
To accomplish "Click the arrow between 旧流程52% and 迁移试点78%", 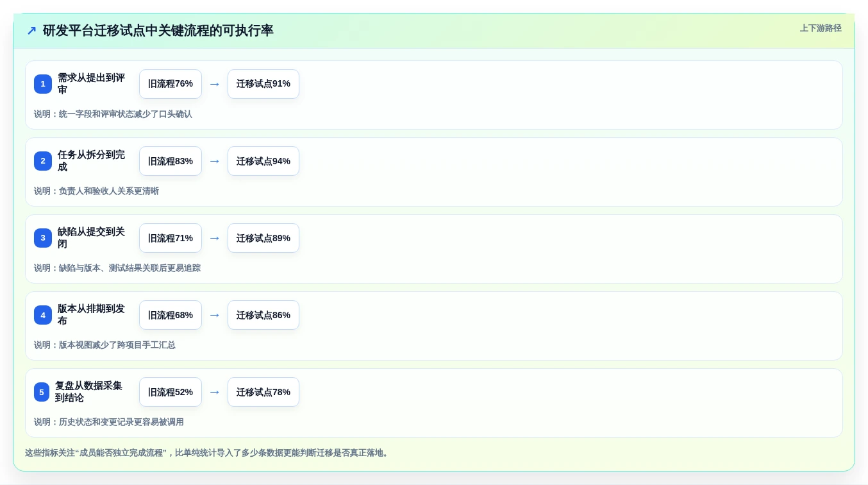I will 215,392.
